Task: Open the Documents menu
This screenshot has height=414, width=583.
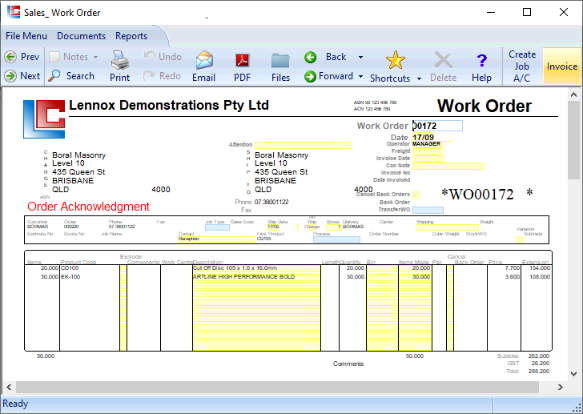Action: [x=81, y=36]
